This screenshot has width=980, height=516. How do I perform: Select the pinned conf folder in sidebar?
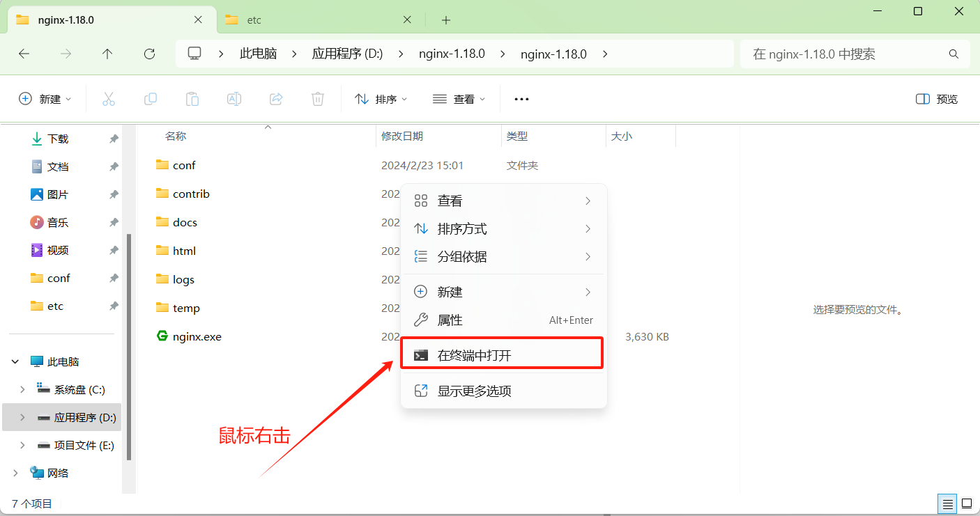(59, 278)
